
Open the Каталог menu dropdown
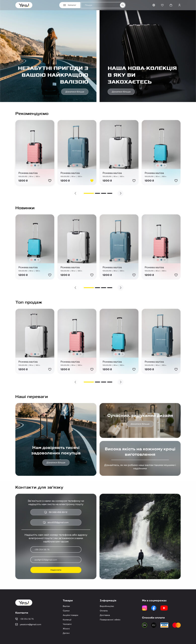click(x=70, y=5)
